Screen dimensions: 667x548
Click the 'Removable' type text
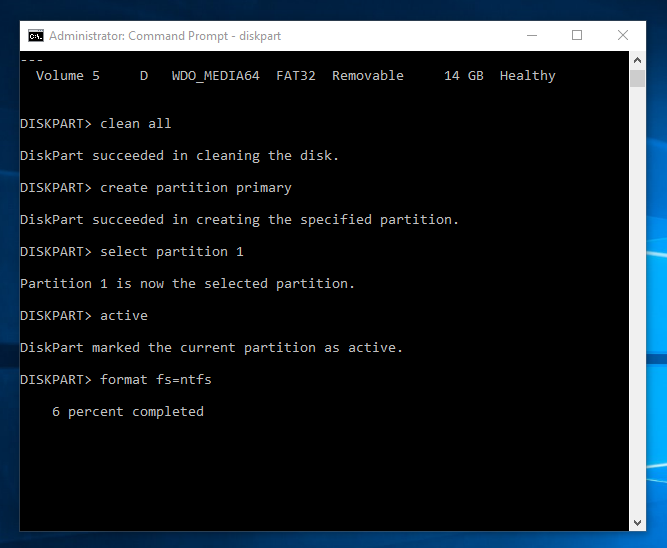click(368, 76)
